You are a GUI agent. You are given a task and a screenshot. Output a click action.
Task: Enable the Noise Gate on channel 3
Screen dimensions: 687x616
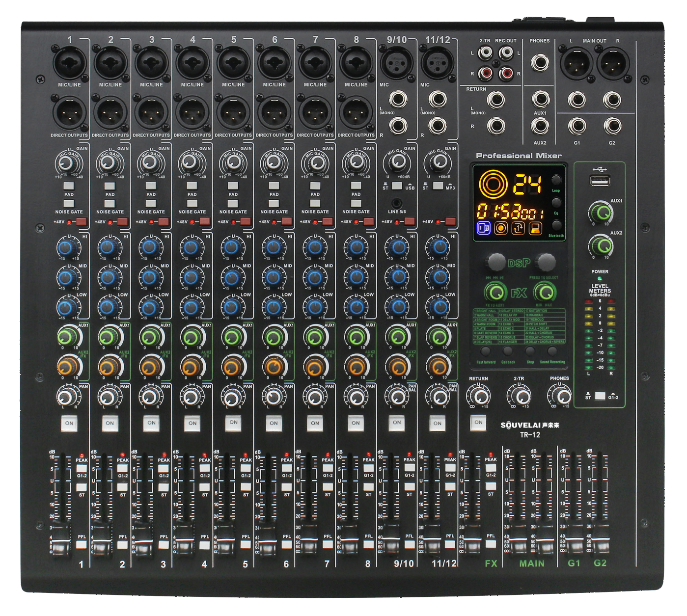coord(151,203)
